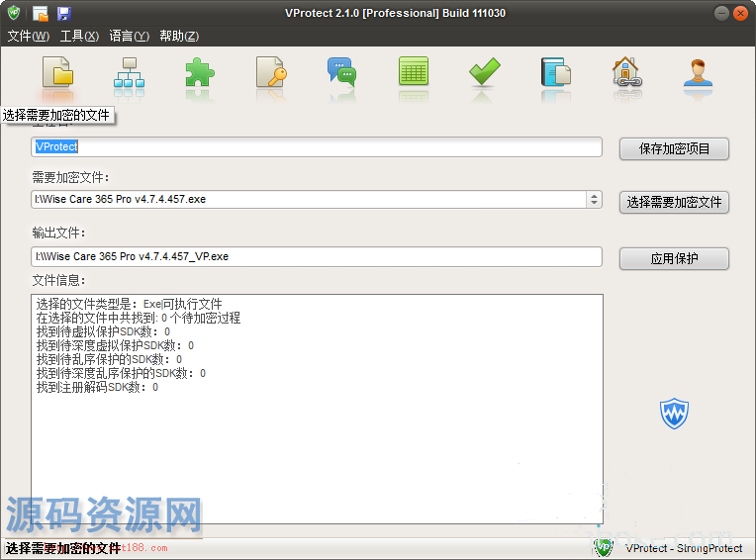
Task: Expand the 需要加密文件 path combo box arrows
Action: click(x=594, y=200)
